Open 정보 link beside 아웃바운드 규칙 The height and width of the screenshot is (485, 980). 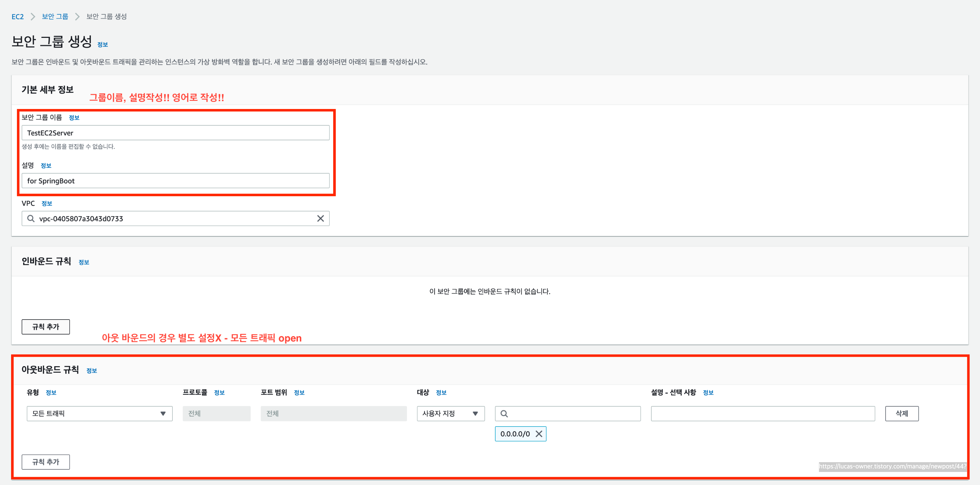[91, 370]
